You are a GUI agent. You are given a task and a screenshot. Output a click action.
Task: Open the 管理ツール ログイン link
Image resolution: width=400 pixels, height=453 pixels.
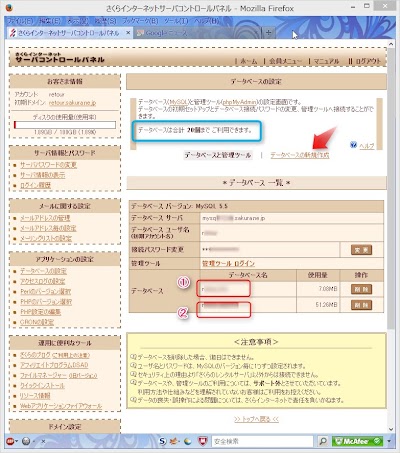click(228, 263)
